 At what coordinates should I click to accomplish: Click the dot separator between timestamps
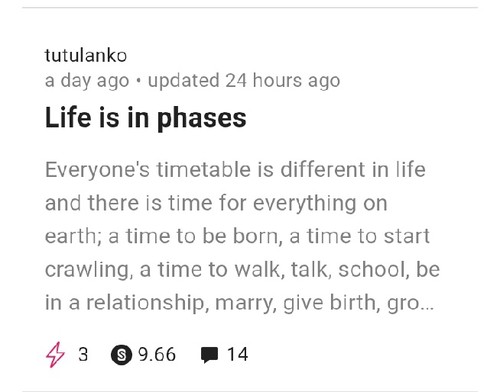pyautogui.click(x=139, y=81)
